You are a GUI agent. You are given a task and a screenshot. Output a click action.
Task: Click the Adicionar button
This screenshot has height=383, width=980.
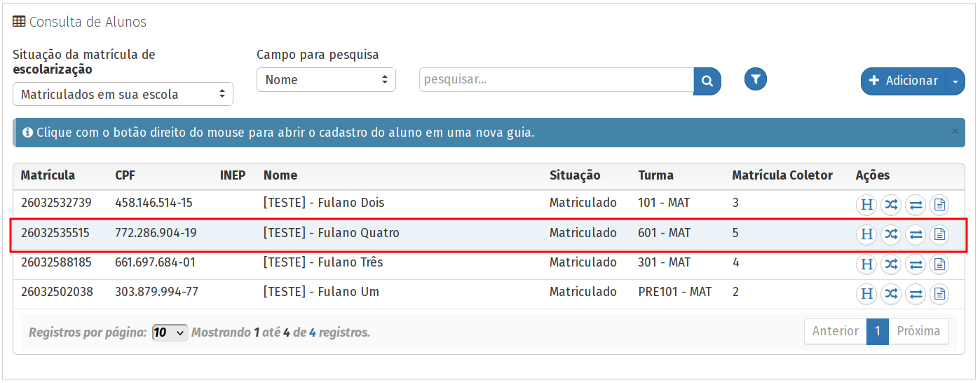coord(903,81)
